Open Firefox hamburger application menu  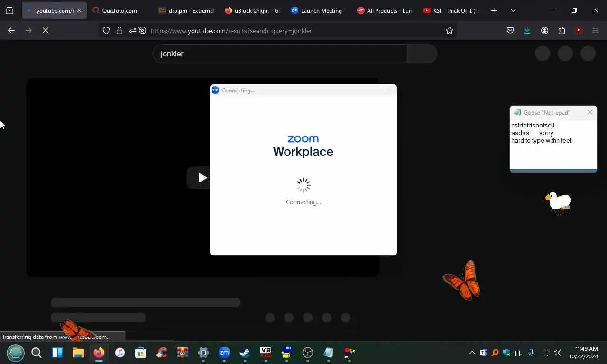(x=596, y=30)
